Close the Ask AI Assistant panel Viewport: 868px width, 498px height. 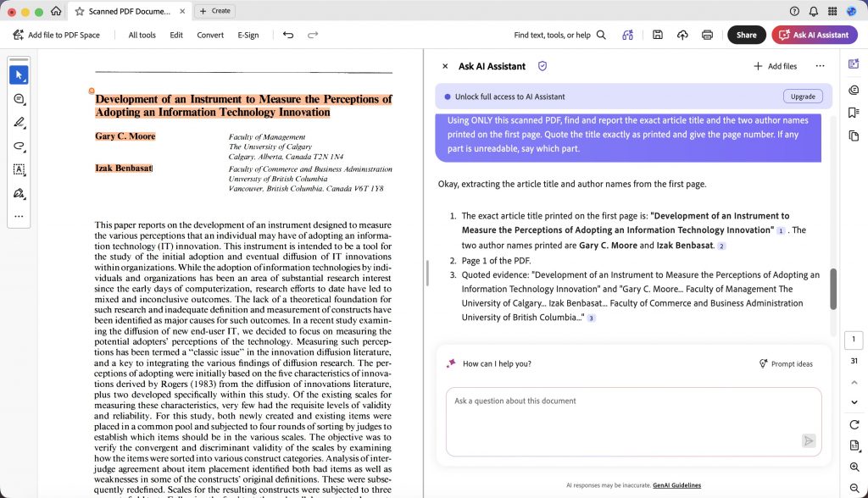tap(445, 66)
